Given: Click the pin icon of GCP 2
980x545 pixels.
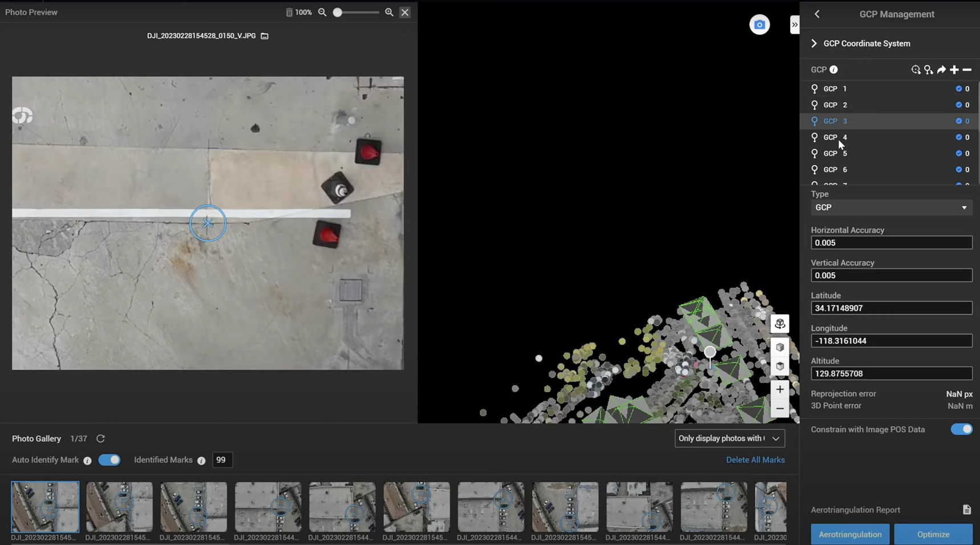Looking at the screenshot, I should [x=815, y=105].
